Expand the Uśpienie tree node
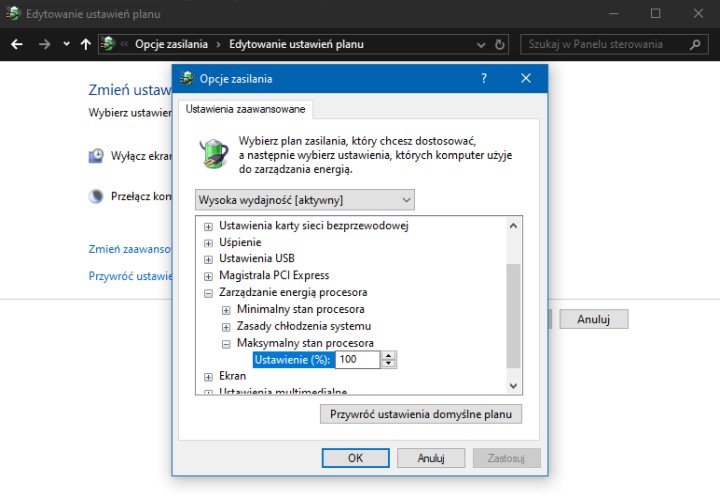This screenshot has height=495, width=720. (209, 242)
